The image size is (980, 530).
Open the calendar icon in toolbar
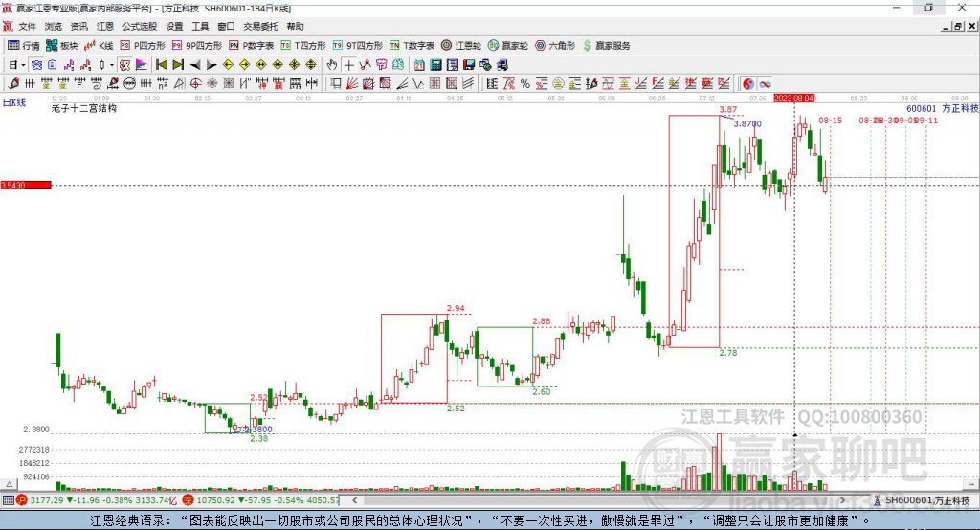click(x=419, y=65)
